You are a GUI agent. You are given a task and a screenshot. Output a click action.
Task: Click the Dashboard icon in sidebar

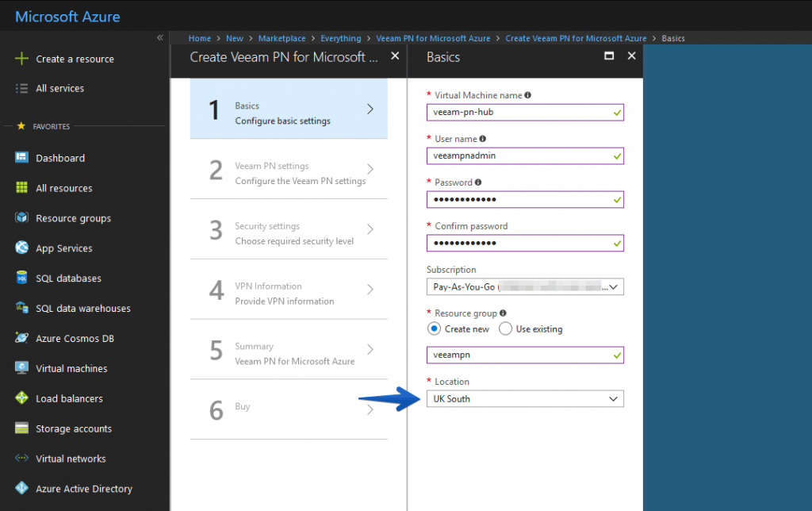point(21,158)
